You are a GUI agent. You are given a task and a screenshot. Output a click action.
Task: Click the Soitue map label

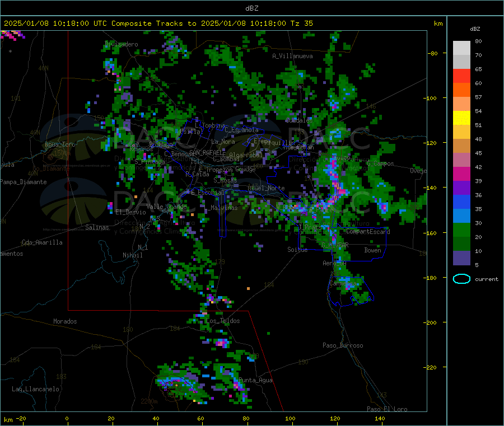[x=297, y=250]
